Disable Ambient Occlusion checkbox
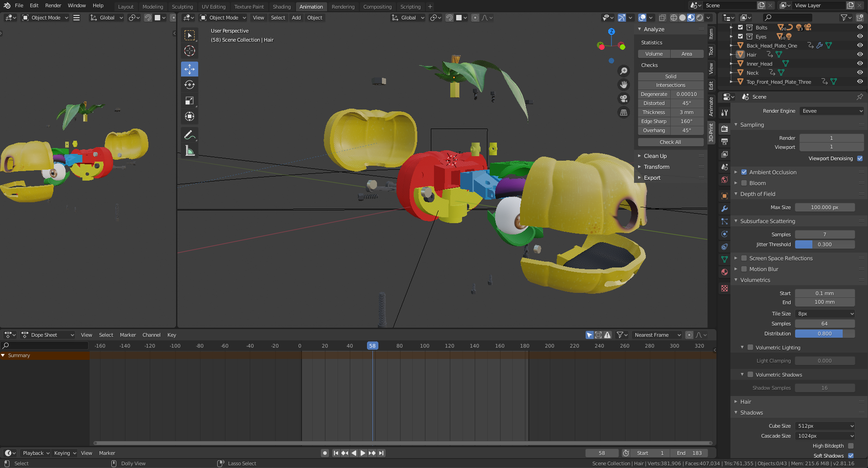Viewport: 868px width, 468px height. [744, 172]
